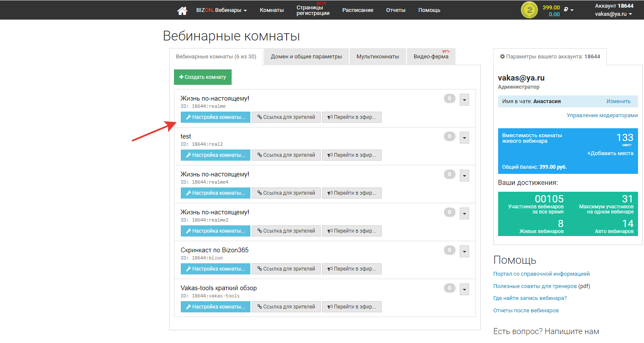Open Расписание in top menu

tap(357, 10)
